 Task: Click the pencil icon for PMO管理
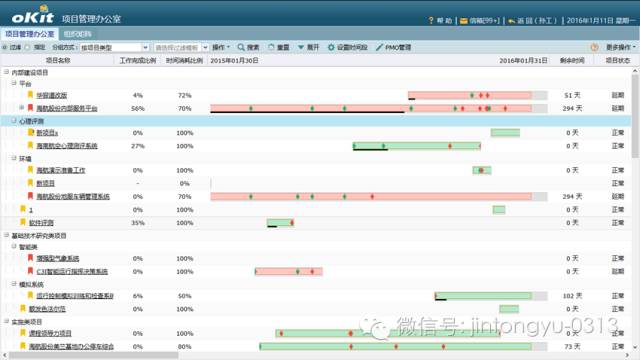[x=379, y=47]
